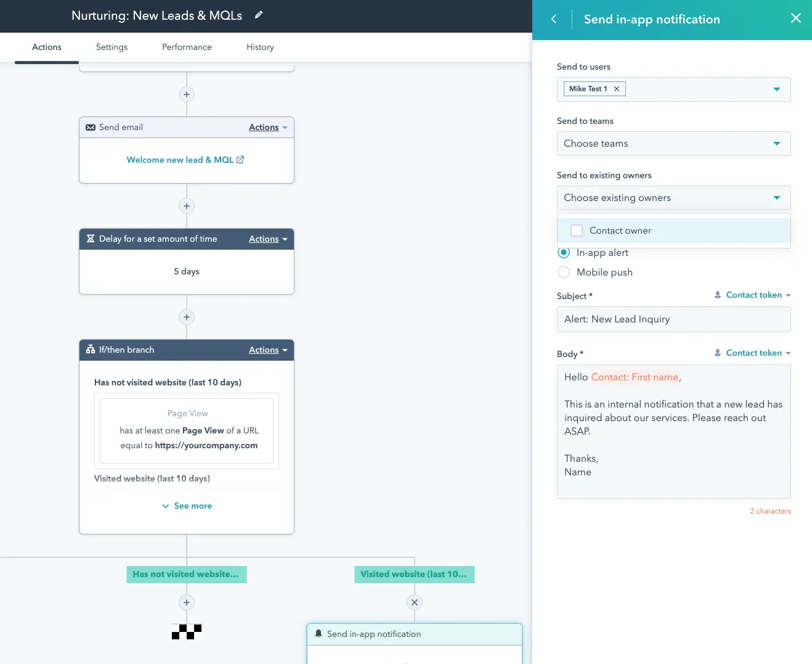Click the pencil icon to rename the workflow
812x664 pixels.
259,15
